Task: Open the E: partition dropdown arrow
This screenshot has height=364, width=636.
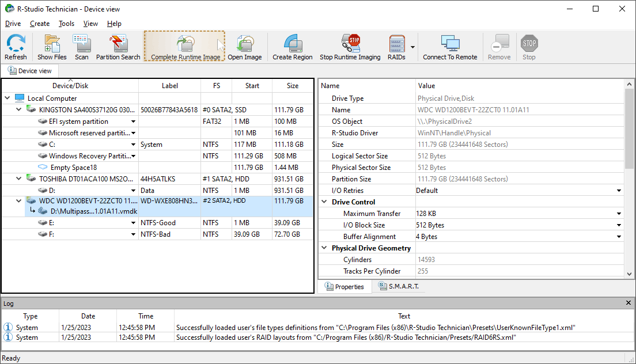Action: [x=133, y=222]
